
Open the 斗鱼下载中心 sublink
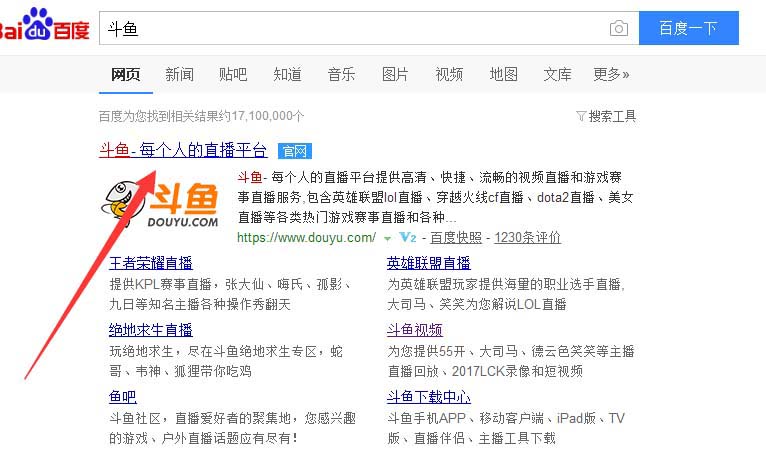(428, 397)
